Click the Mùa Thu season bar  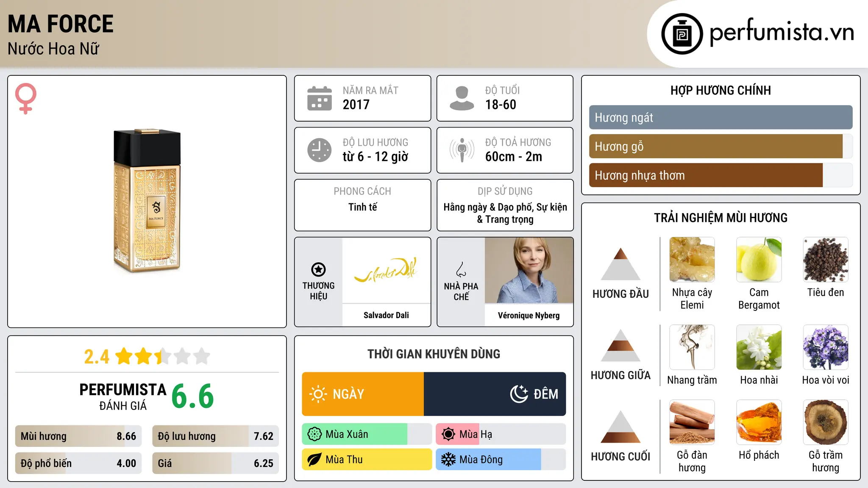pyautogui.click(x=367, y=460)
